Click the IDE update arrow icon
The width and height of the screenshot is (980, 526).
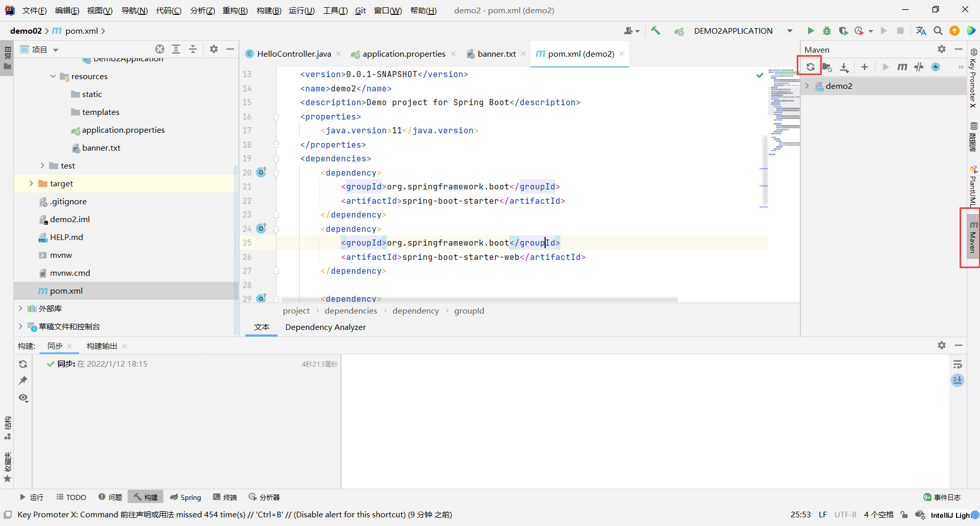click(x=954, y=31)
